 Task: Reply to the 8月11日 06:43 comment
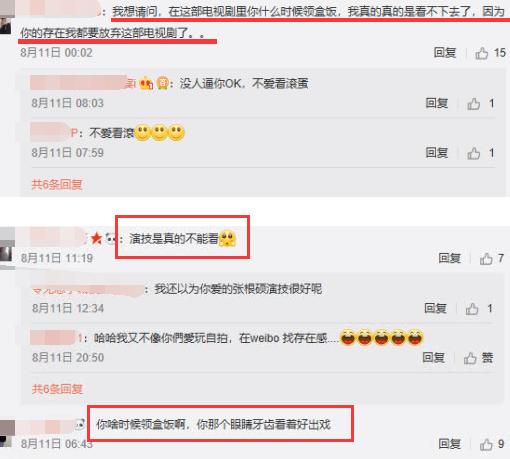click(449, 444)
